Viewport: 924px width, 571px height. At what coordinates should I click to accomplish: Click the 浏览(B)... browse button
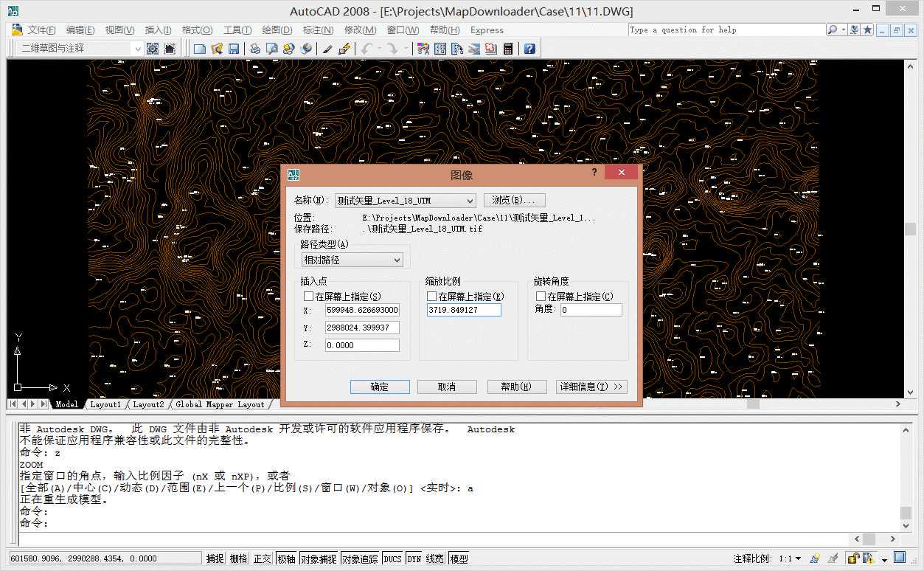[514, 201]
